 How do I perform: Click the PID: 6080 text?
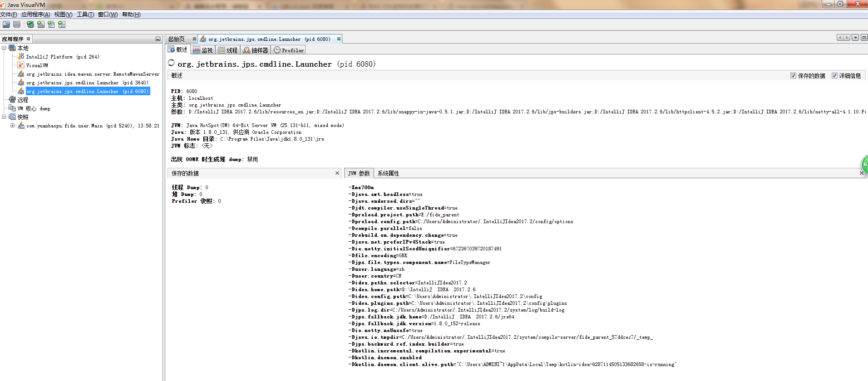[184, 91]
